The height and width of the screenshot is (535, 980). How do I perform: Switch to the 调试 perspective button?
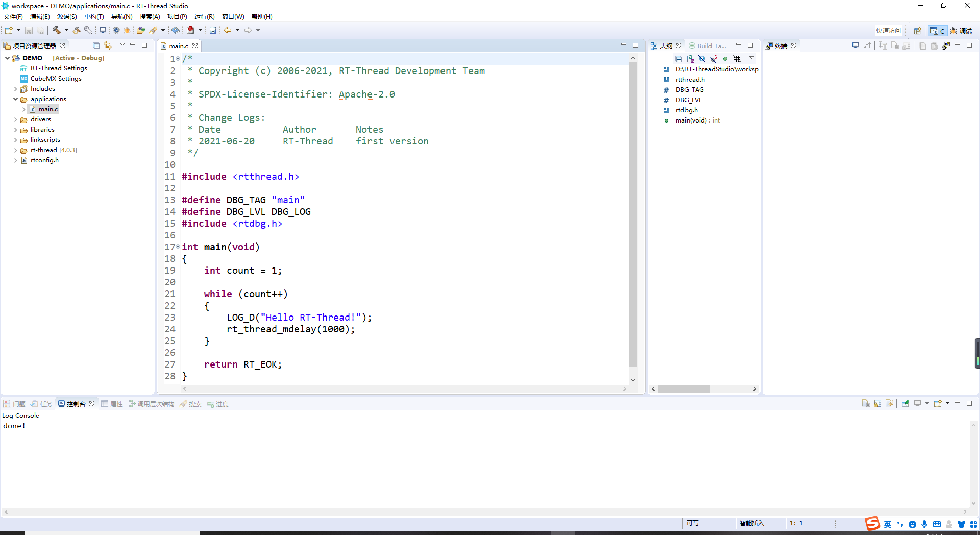[x=962, y=31]
